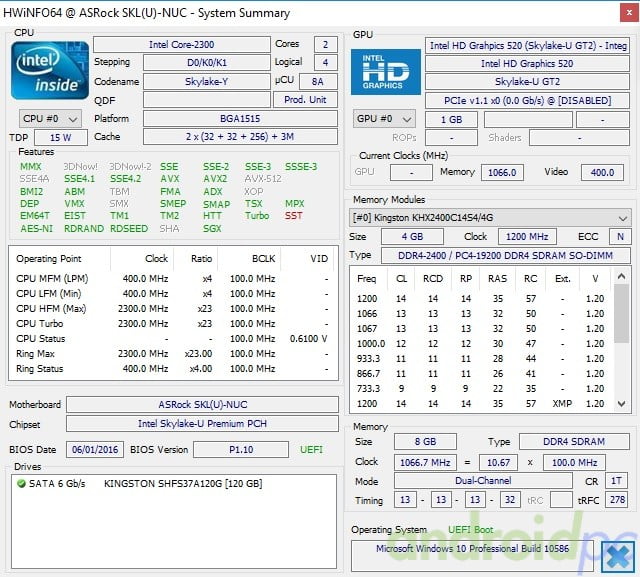Click the Prod. Unit button
Screen dimensions: 640x577
tap(305, 100)
